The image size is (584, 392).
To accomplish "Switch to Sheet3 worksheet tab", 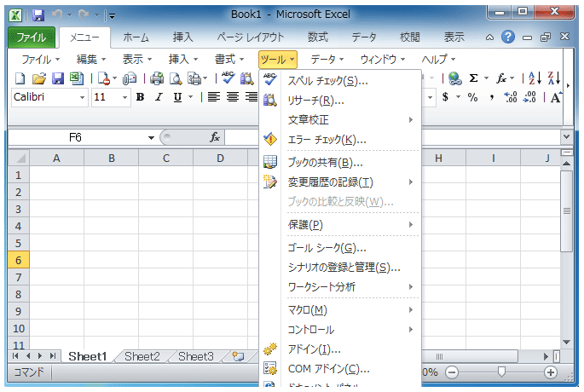I will (196, 356).
